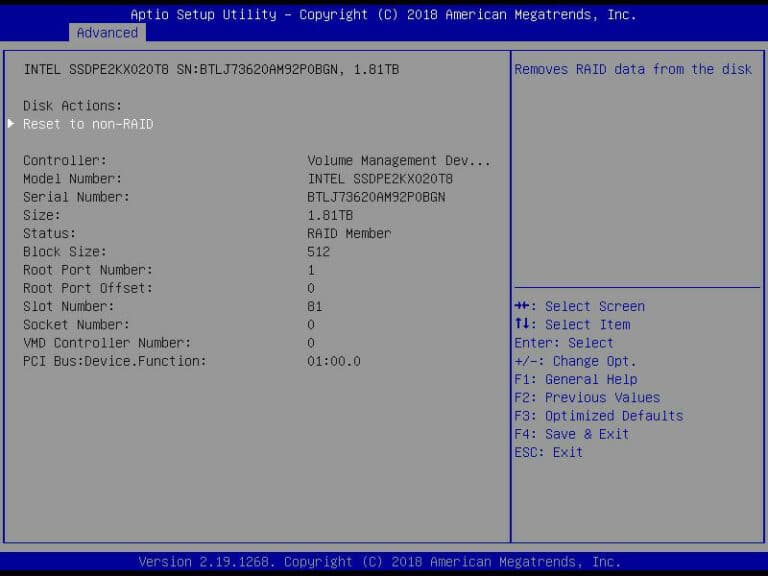Click the Socket Number value 0
Screen dimensions: 768x576
coord(311,325)
